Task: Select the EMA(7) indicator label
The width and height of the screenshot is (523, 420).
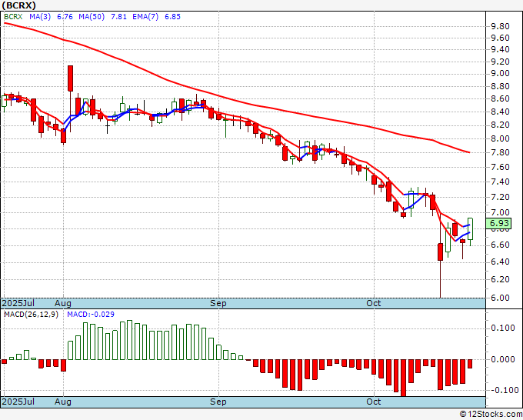Action: 145,16
